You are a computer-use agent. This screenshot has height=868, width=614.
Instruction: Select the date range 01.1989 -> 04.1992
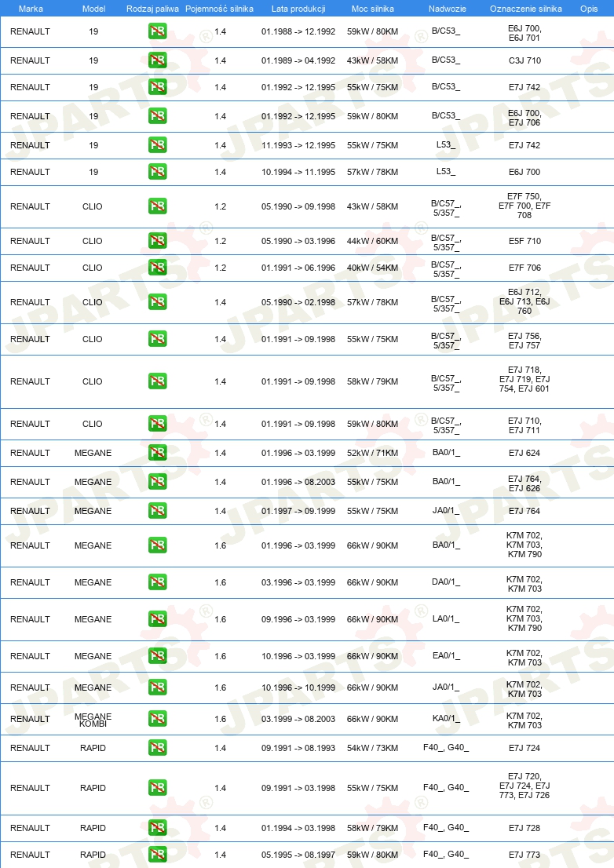(298, 60)
